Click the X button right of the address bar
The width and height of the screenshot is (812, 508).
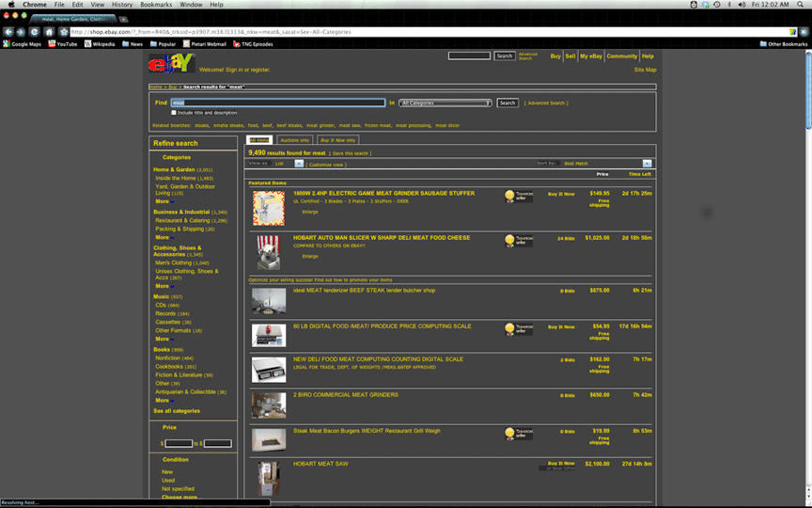click(804, 32)
